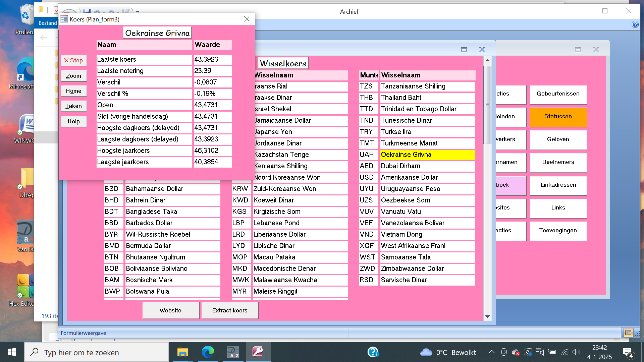Click the Extract koers button
Image resolution: width=644 pixels, height=362 pixels.
[230, 310]
